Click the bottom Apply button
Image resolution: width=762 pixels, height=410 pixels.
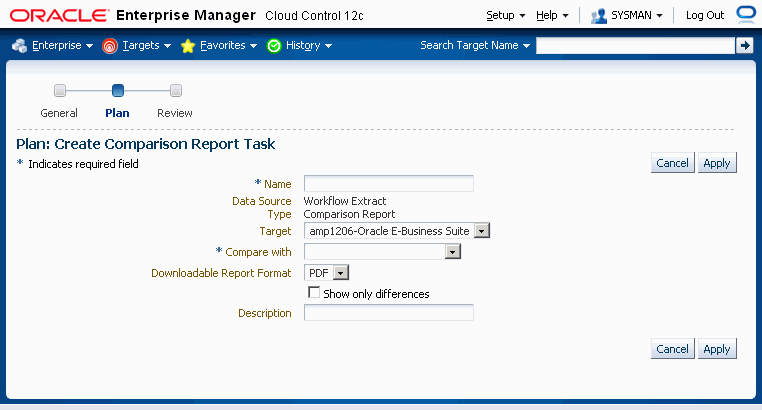(717, 349)
